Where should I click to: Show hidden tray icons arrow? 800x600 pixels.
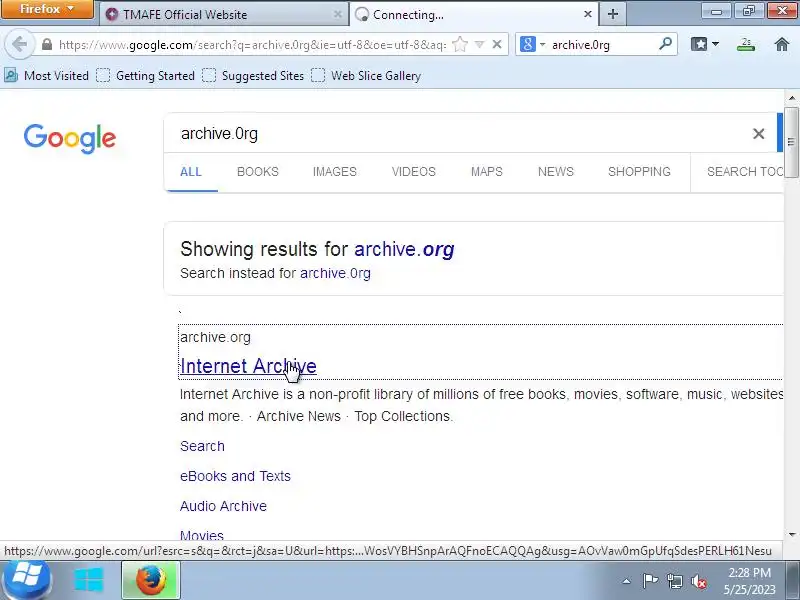(x=627, y=581)
